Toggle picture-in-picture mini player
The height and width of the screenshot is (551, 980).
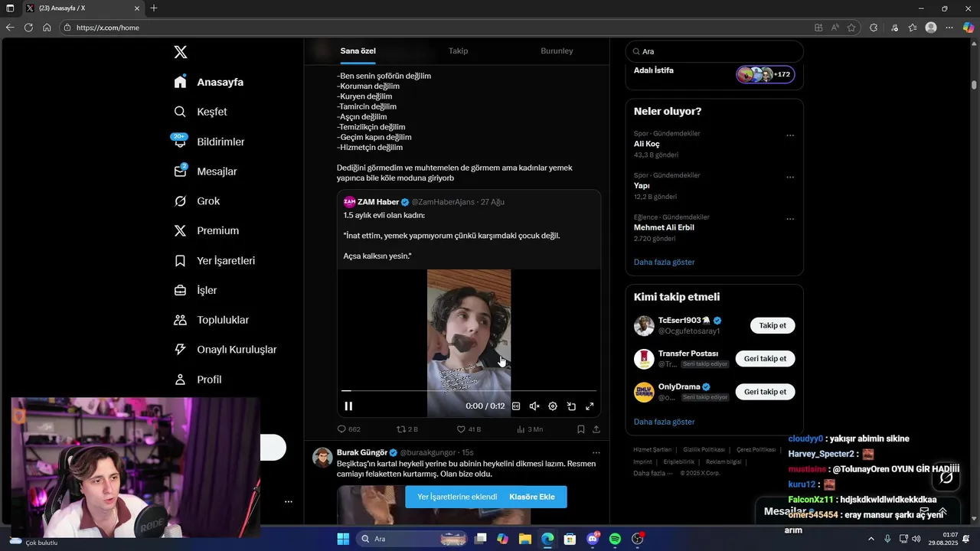click(571, 406)
